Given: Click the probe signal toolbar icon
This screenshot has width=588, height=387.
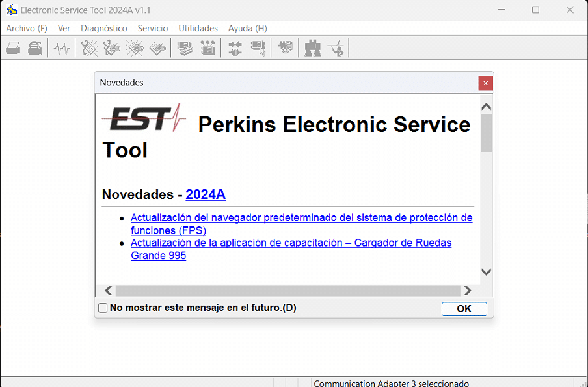Looking at the screenshot, I should (336, 47).
